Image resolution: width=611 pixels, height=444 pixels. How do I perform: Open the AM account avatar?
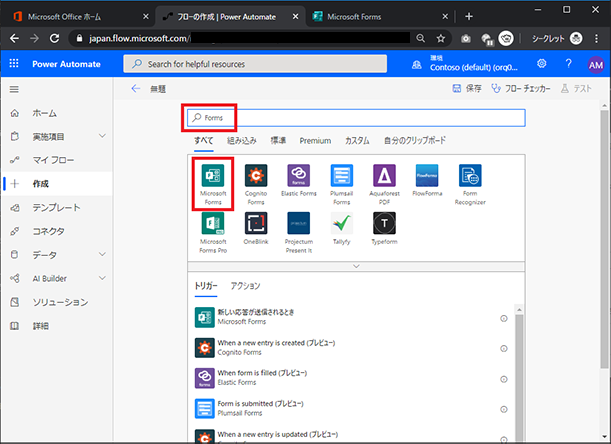tap(595, 65)
